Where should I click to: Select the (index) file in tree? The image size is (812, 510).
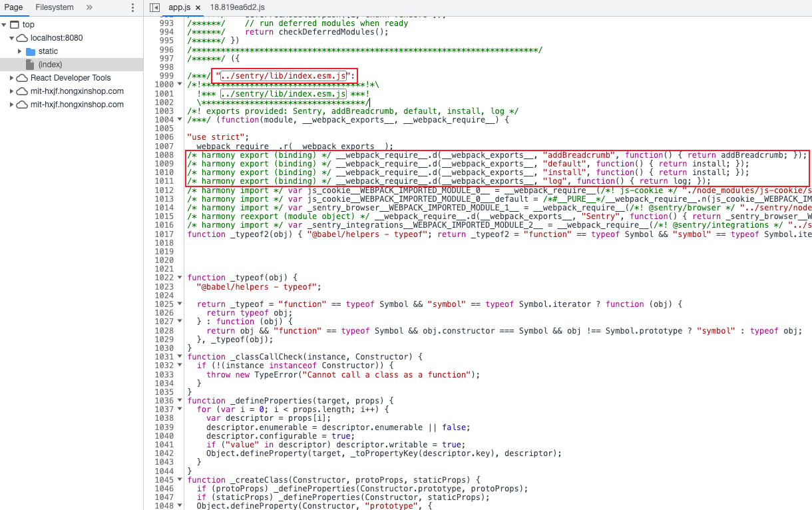tap(50, 65)
